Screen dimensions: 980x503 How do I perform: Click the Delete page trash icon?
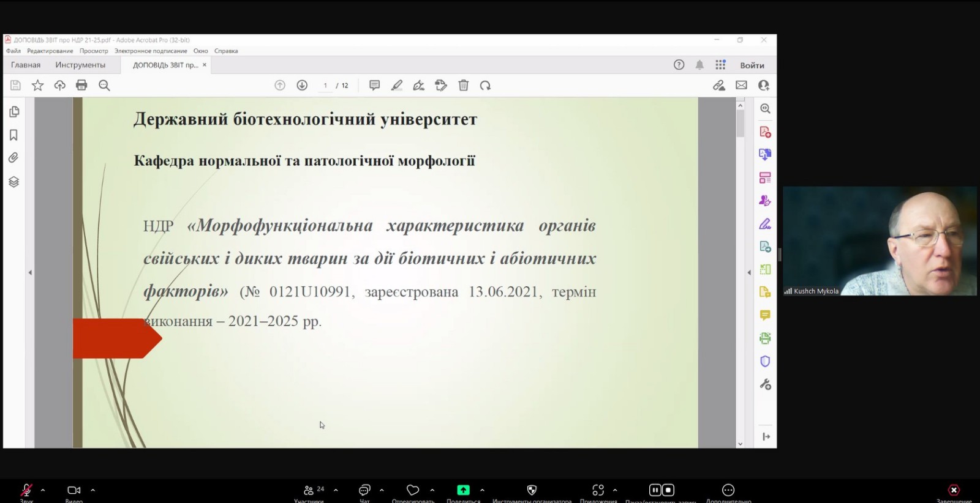[464, 86]
